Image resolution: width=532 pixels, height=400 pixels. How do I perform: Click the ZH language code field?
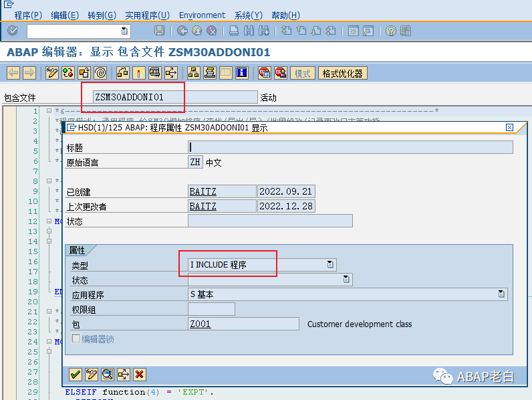pyautogui.click(x=195, y=162)
